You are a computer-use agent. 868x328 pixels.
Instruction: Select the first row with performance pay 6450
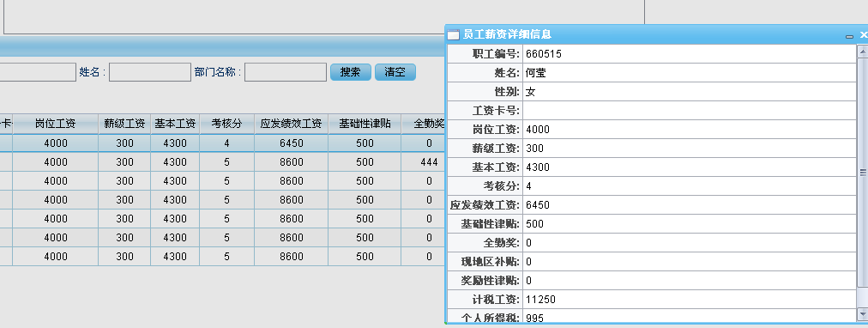tap(221, 143)
